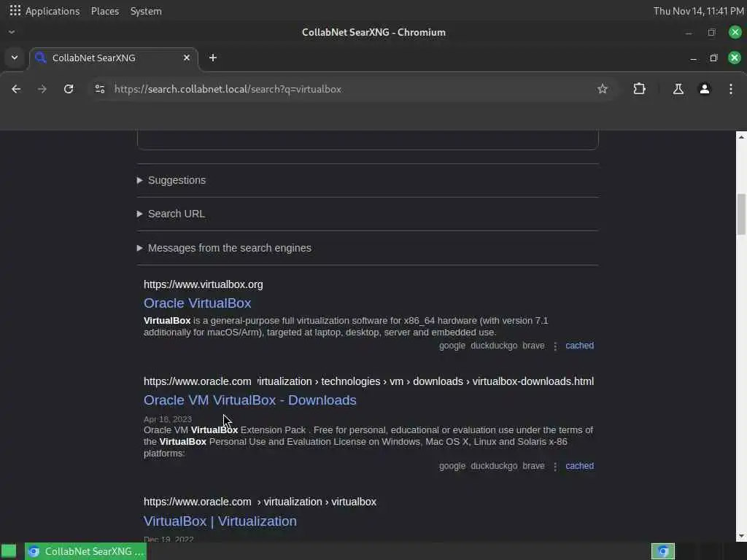Open window menu chevron in title bar
Screen dimensions: 747x560
(12, 32)
